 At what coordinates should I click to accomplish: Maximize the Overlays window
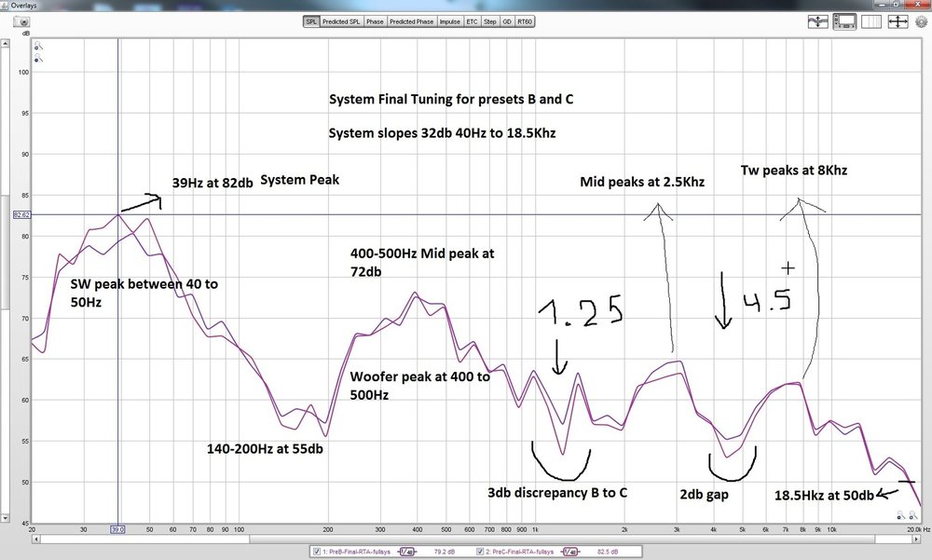897,4
